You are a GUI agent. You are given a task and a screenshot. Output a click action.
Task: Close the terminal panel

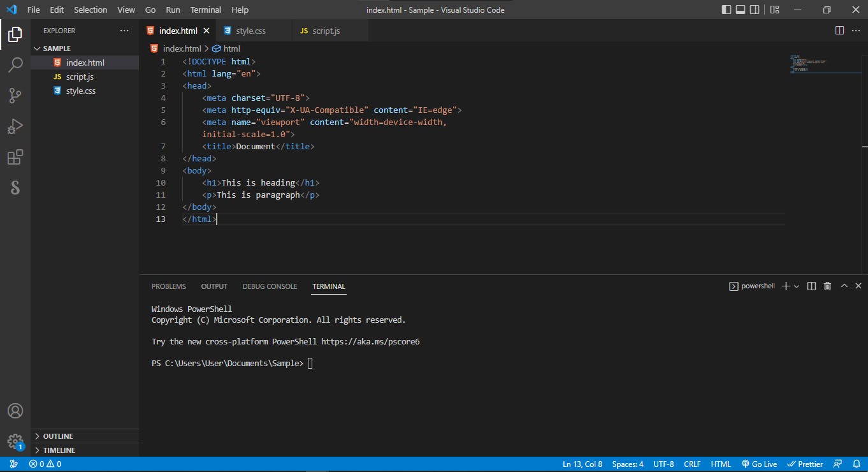pyautogui.click(x=858, y=286)
